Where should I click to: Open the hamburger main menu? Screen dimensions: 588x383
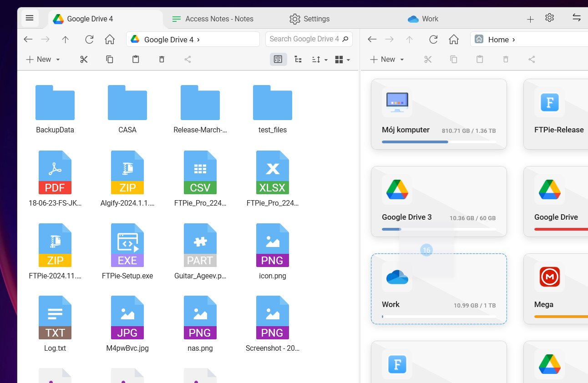coord(30,18)
